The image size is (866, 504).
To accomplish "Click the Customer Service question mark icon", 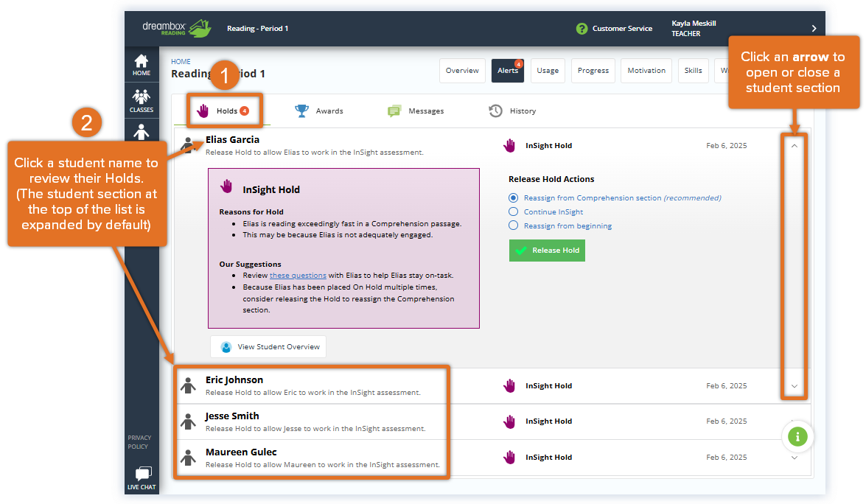I will click(582, 29).
